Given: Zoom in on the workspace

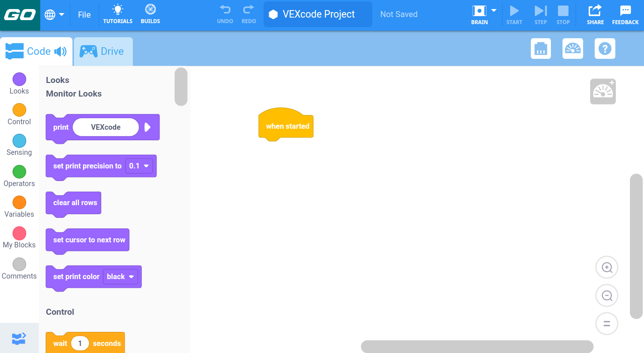Looking at the screenshot, I should tap(607, 268).
